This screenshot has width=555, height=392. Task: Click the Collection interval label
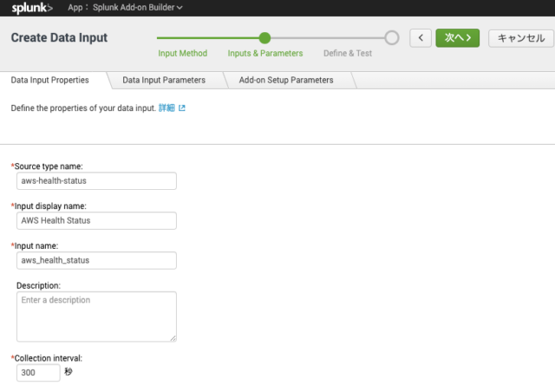(x=47, y=358)
